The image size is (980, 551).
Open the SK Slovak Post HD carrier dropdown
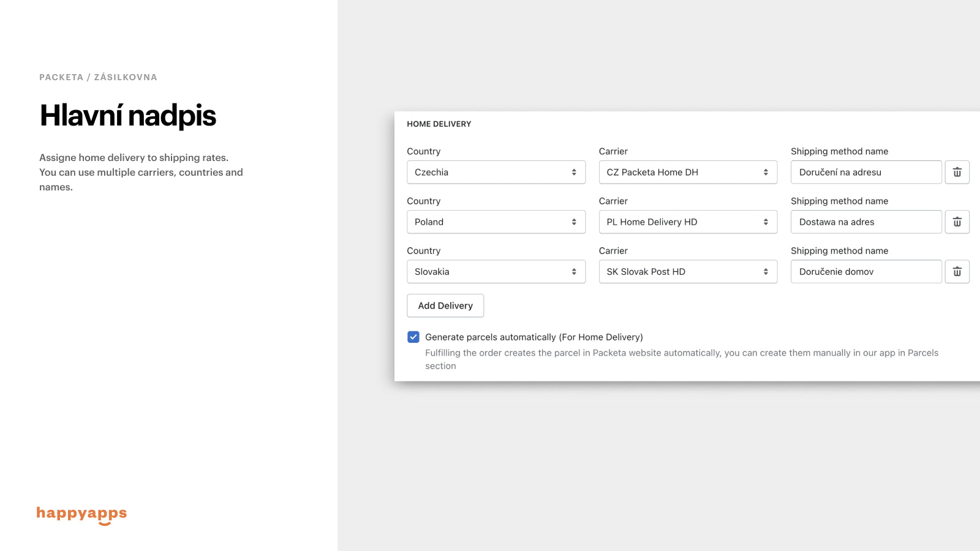click(x=688, y=271)
